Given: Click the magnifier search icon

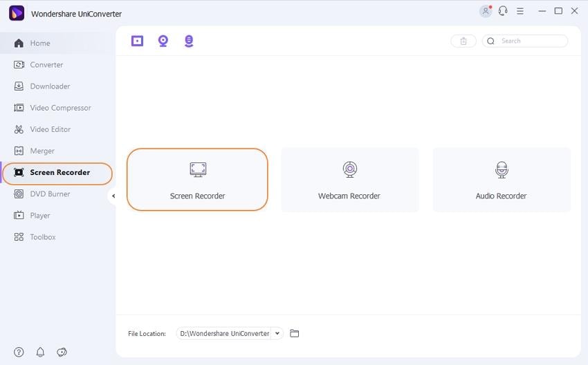Looking at the screenshot, I should pyautogui.click(x=490, y=41).
